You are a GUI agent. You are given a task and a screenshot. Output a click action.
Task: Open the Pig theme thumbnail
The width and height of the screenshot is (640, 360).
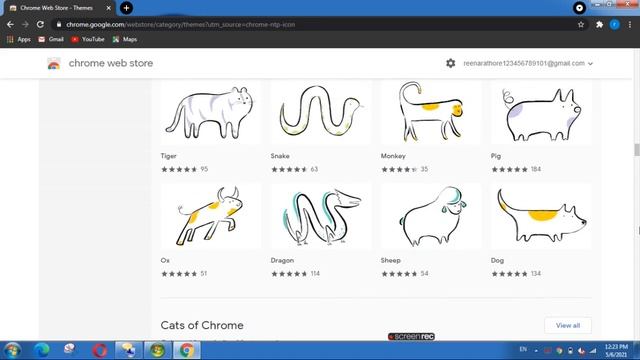pos(541,112)
